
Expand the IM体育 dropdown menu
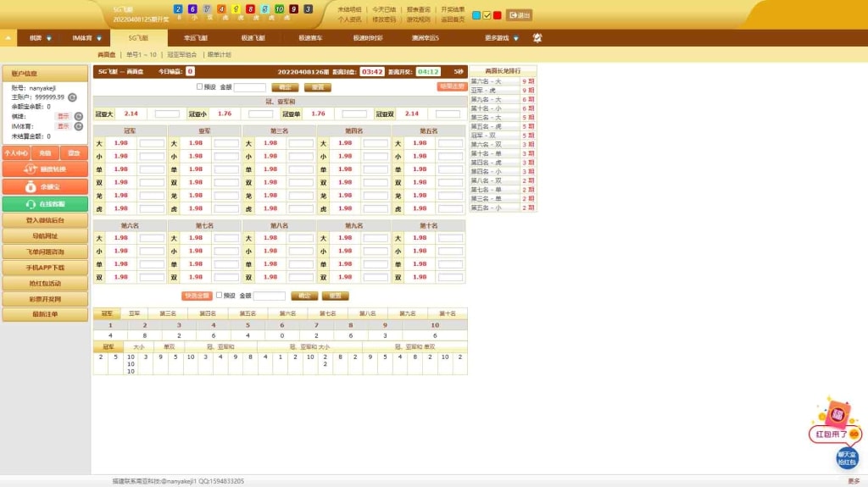(x=87, y=37)
